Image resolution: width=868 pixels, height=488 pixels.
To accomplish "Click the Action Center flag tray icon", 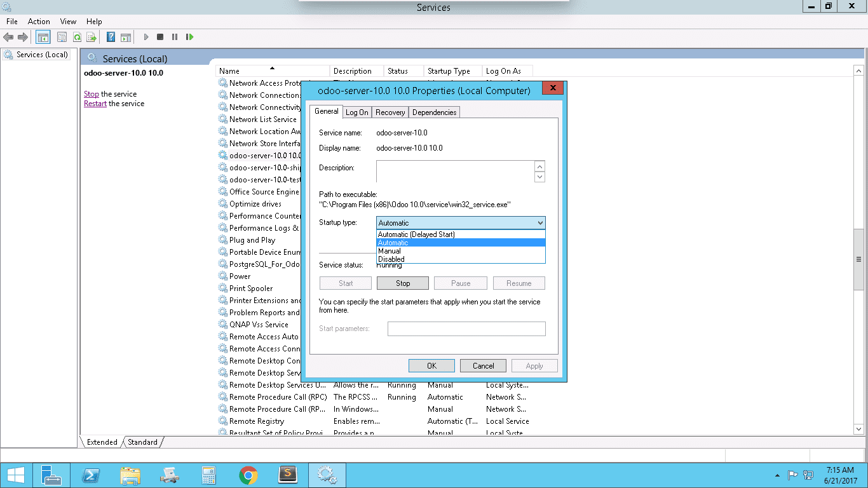I will click(793, 475).
